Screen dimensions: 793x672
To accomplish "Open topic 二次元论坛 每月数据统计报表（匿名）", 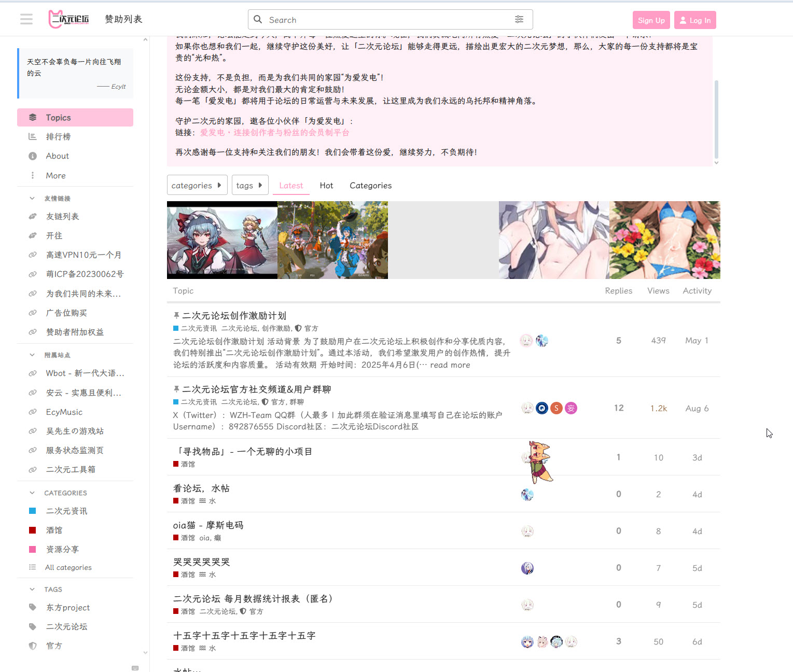I will (254, 599).
